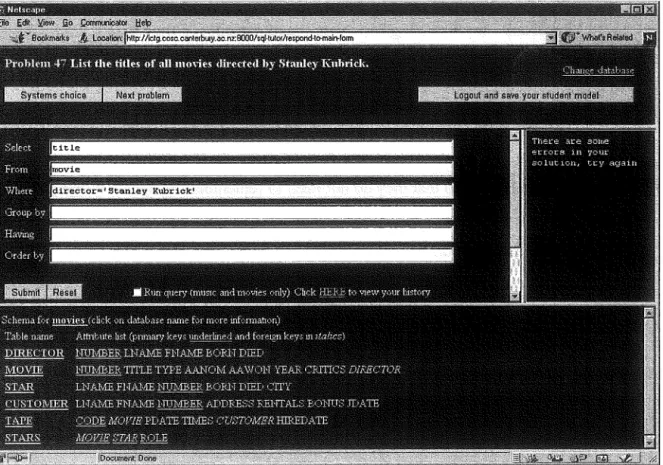663x465 pixels.
Task: Open the Help menu
Action: [143, 23]
